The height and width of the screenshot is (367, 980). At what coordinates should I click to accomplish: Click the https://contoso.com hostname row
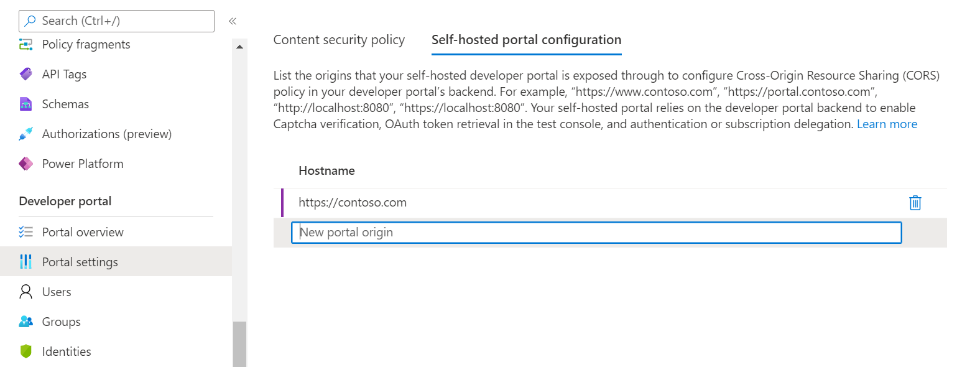pyautogui.click(x=353, y=202)
